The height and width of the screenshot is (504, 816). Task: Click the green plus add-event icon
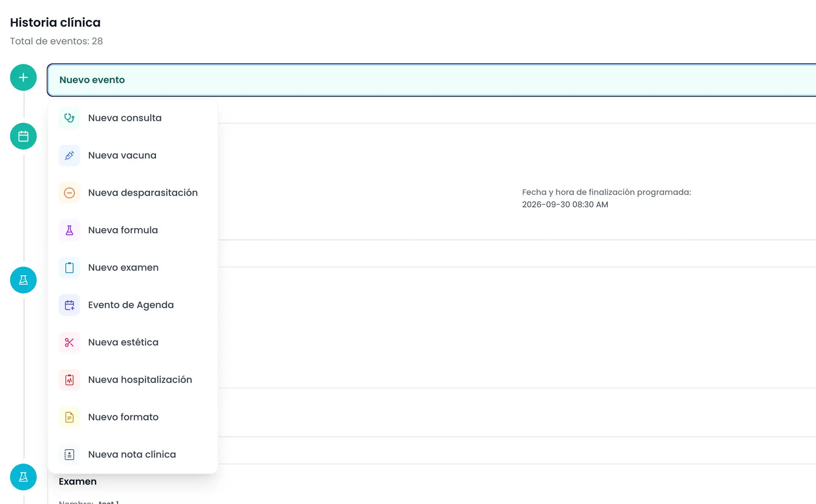[x=23, y=77]
